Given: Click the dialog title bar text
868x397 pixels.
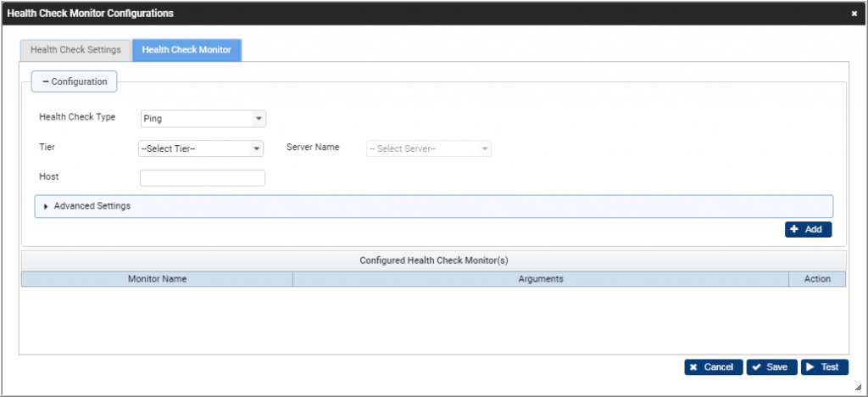Looking at the screenshot, I should coord(90,14).
